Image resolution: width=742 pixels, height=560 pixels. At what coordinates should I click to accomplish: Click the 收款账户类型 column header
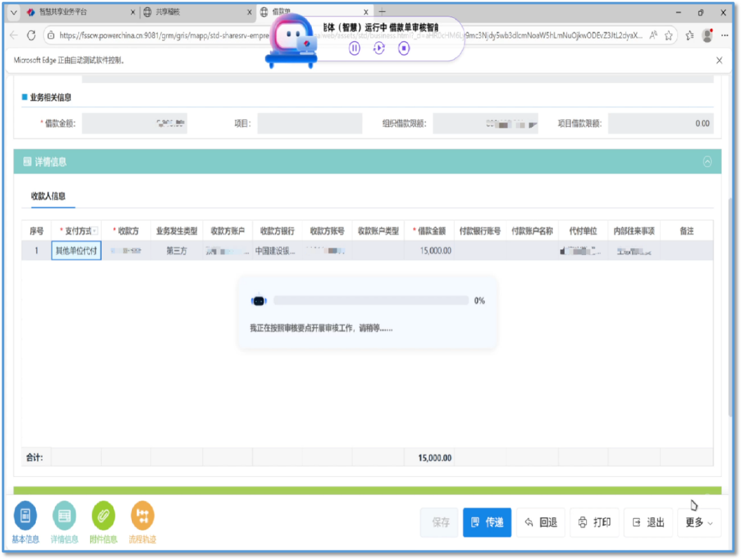(379, 231)
